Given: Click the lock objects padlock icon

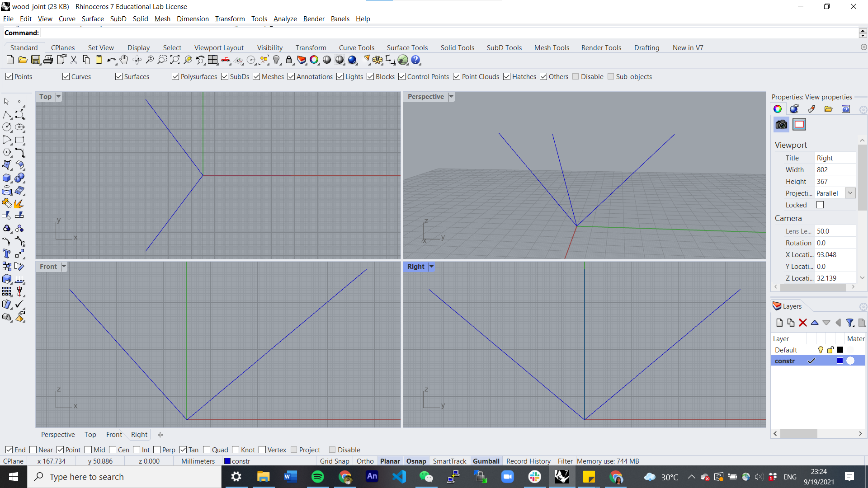Looking at the screenshot, I should click(x=289, y=60).
